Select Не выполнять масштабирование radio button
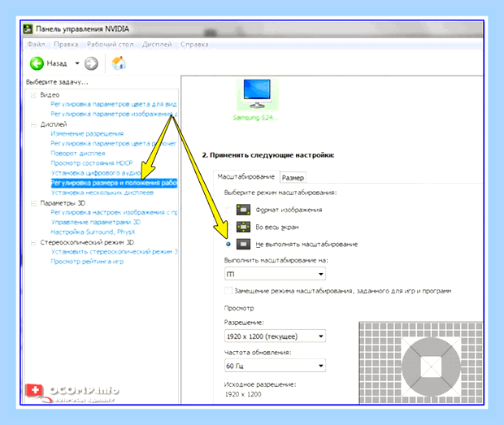Viewport: 504px width, 425px height. coord(228,244)
